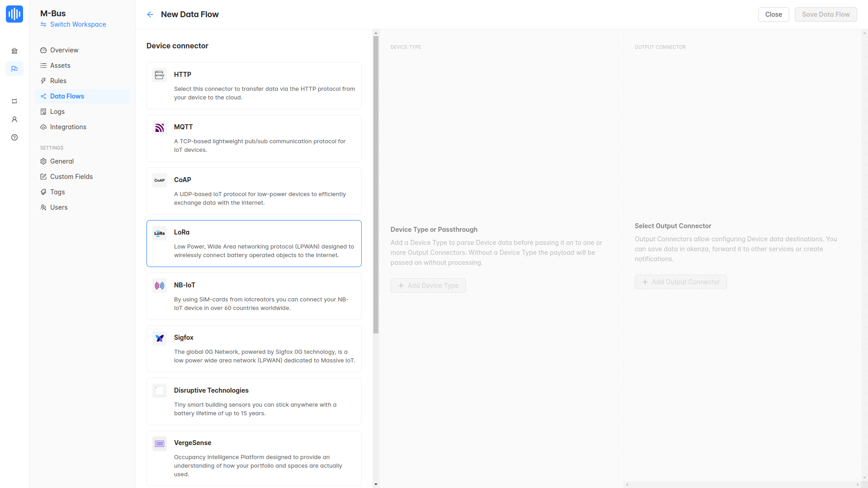
Task: Choose the HTTP device connector card
Action: (x=254, y=85)
